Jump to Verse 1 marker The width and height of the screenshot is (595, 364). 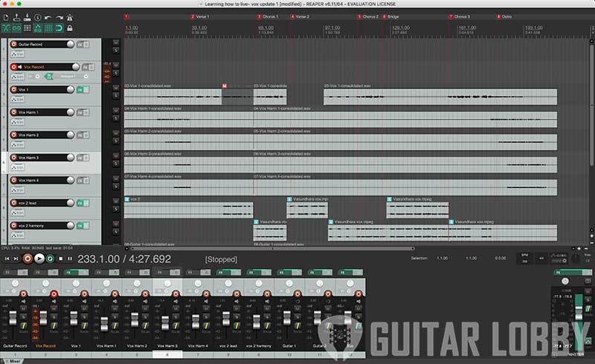[200, 16]
